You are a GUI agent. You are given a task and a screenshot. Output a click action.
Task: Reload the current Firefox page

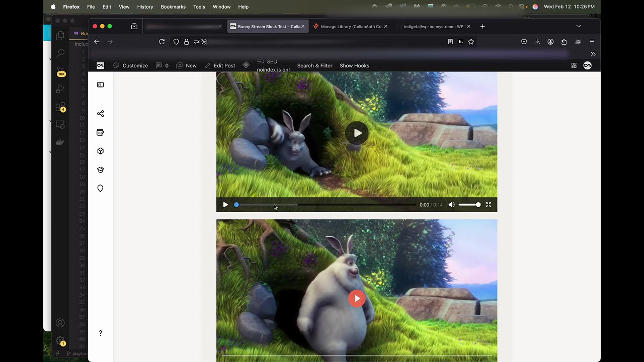tap(162, 42)
